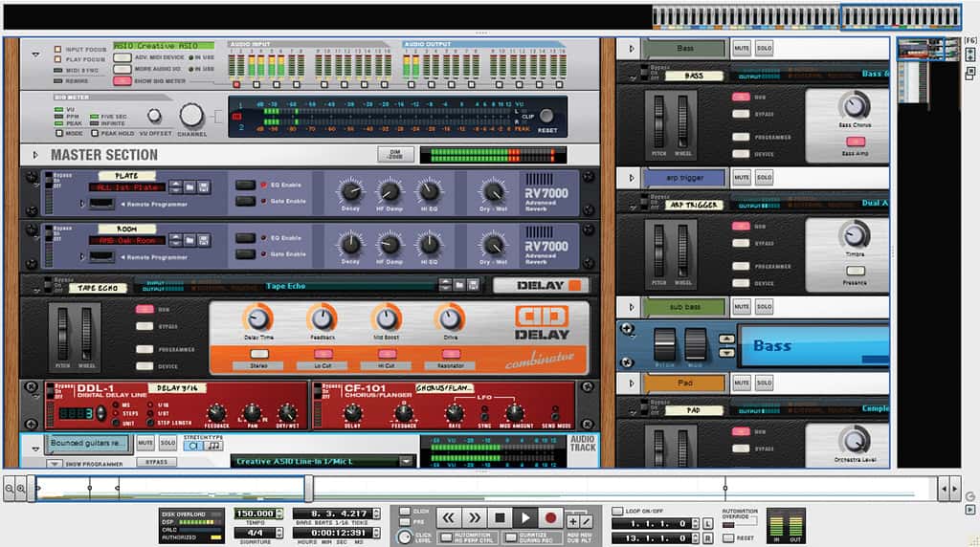Save the Tape Echo combinator patch
Viewport: 980px width, 547px height.
tap(473, 285)
